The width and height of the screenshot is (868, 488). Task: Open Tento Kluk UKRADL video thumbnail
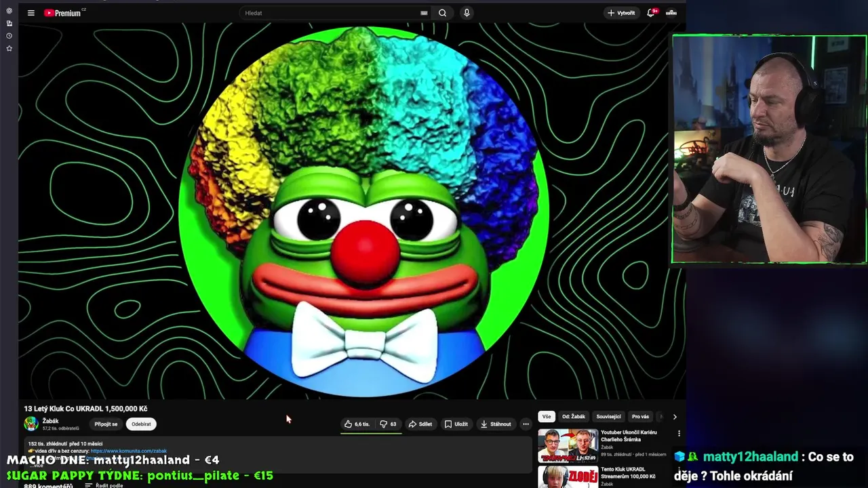tap(568, 477)
